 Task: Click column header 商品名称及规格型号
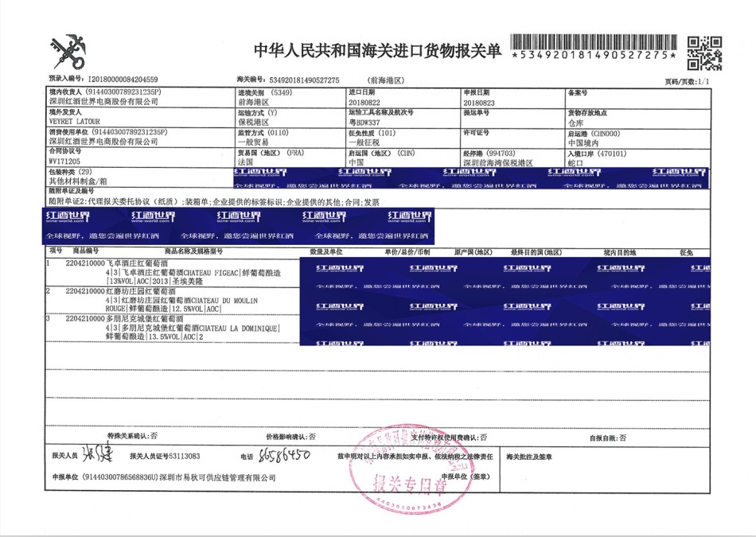point(193,251)
